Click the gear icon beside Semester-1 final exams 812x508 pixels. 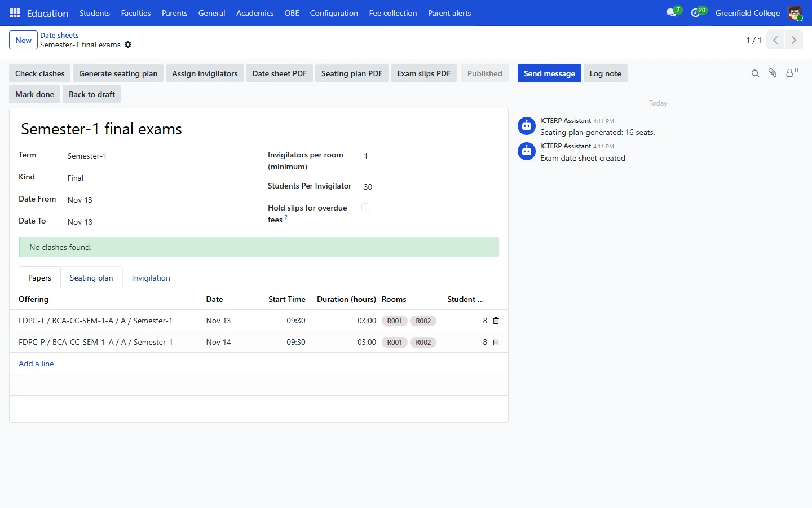point(128,45)
